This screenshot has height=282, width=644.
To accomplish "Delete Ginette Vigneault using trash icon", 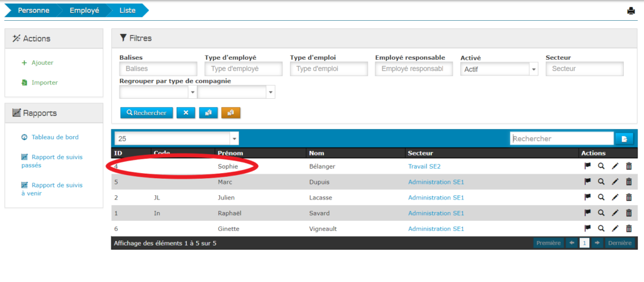I will pyautogui.click(x=628, y=228).
